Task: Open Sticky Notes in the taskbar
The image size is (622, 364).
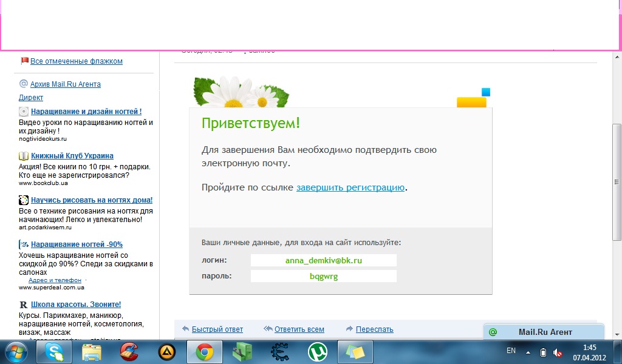Action: point(355,352)
